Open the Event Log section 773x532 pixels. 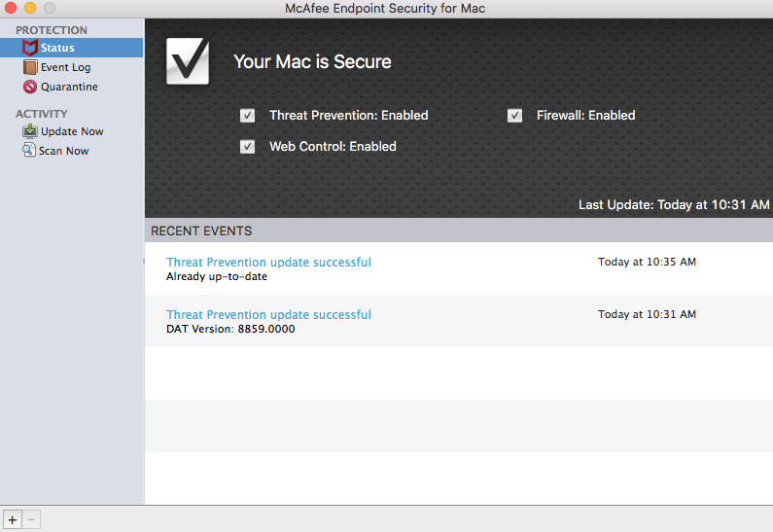[x=65, y=67]
